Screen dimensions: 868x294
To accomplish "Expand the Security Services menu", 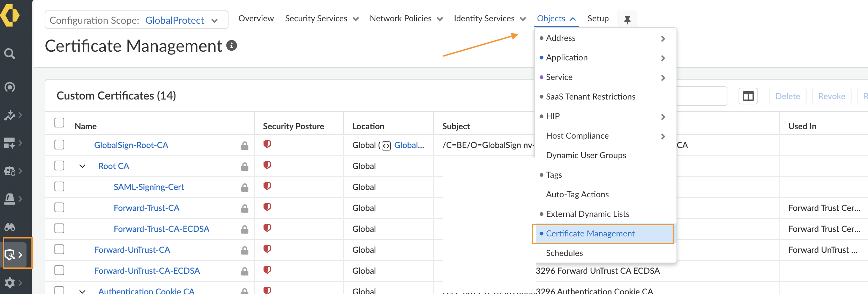I will tap(322, 19).
